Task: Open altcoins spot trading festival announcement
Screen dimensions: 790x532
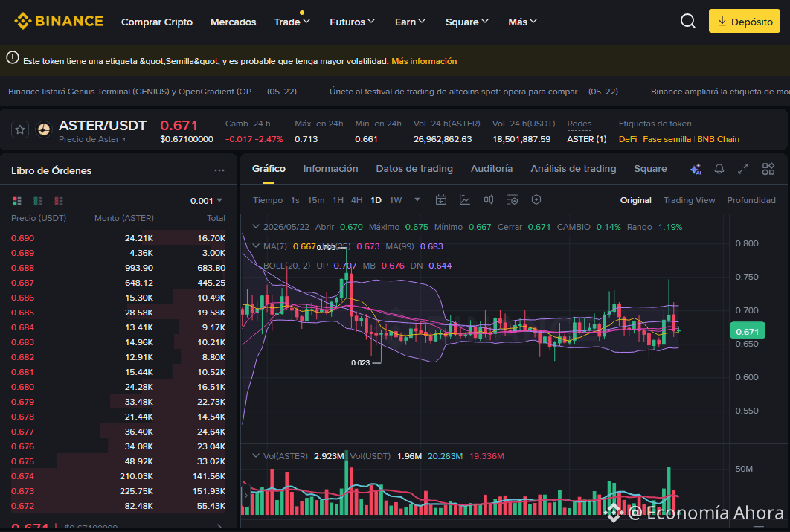Action: tap(474, 92)
